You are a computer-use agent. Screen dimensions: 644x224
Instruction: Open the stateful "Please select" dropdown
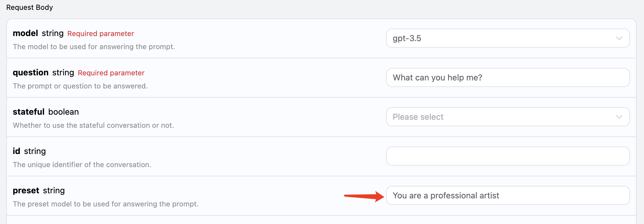point(504,117)
